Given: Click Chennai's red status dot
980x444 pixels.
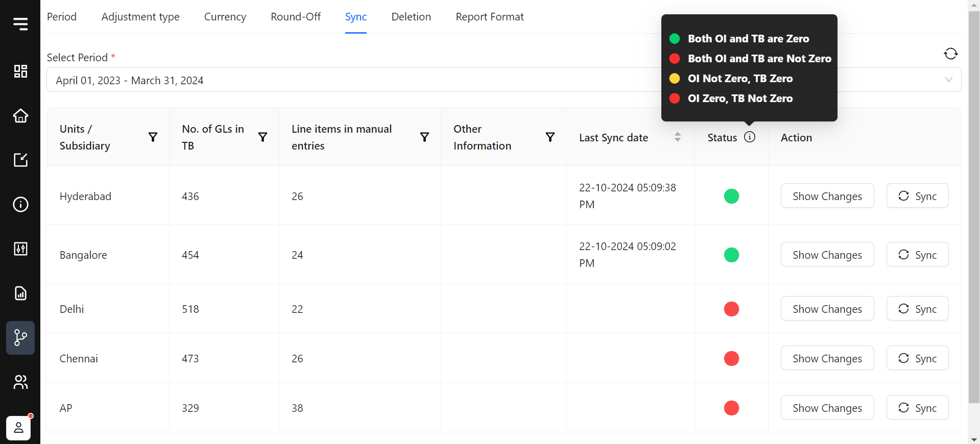Looking at the screenshot, I should click(x=731, y=358).
